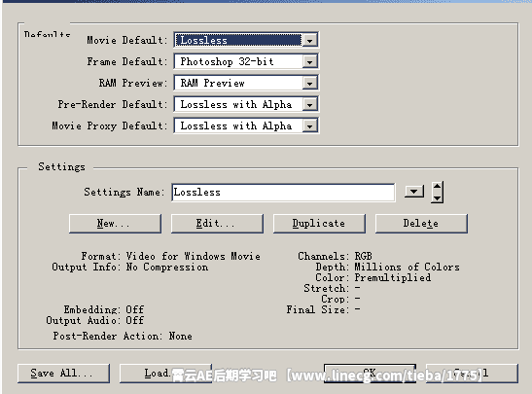Click the Load... button
Screen dimensions: 532x394
(x=165, y=374)
